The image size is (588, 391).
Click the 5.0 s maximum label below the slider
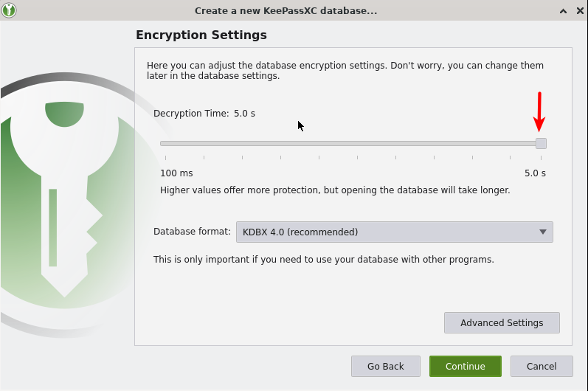(x=535, y=173)
